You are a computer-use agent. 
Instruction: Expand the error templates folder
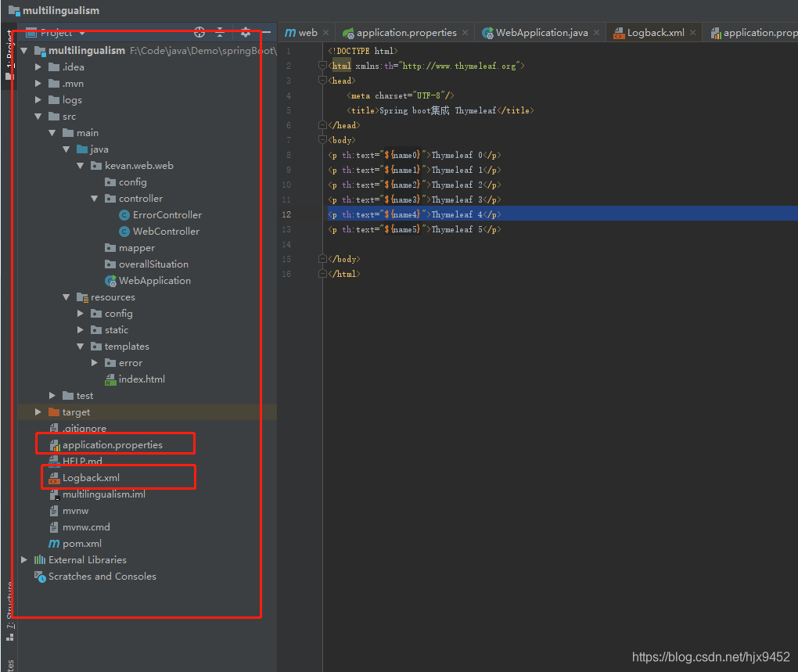[x=94, y=363]
